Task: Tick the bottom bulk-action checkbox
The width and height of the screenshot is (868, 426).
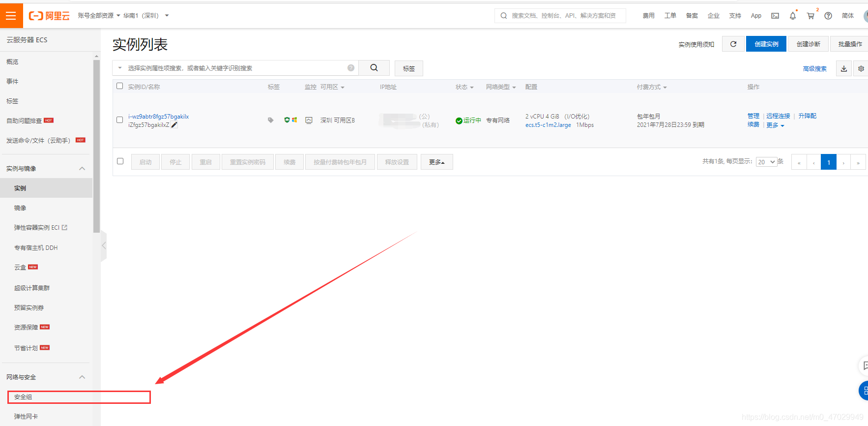Action: click(x=120, y=161)
